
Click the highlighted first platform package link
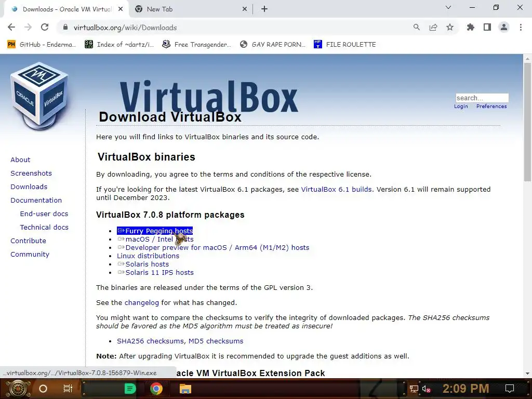point(155,231)
